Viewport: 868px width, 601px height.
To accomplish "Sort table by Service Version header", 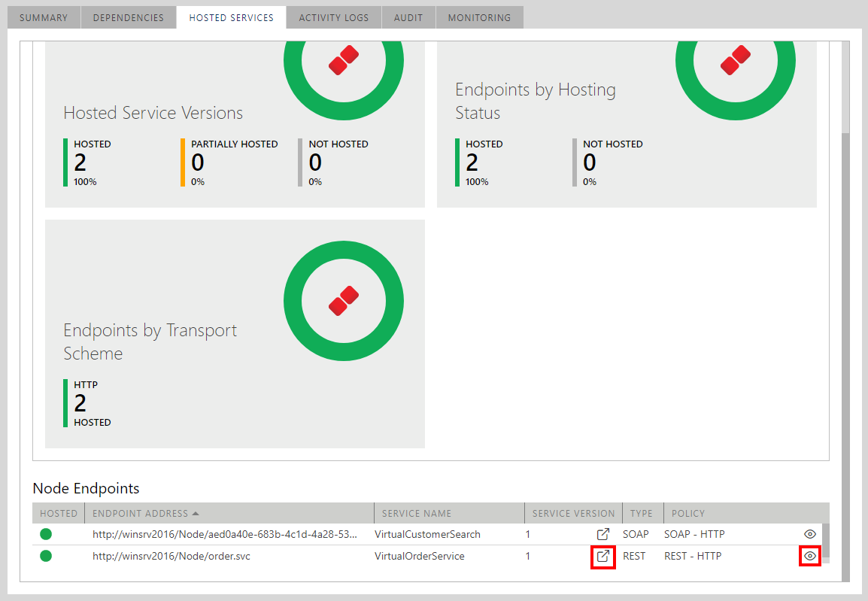I will coord(573,514).
